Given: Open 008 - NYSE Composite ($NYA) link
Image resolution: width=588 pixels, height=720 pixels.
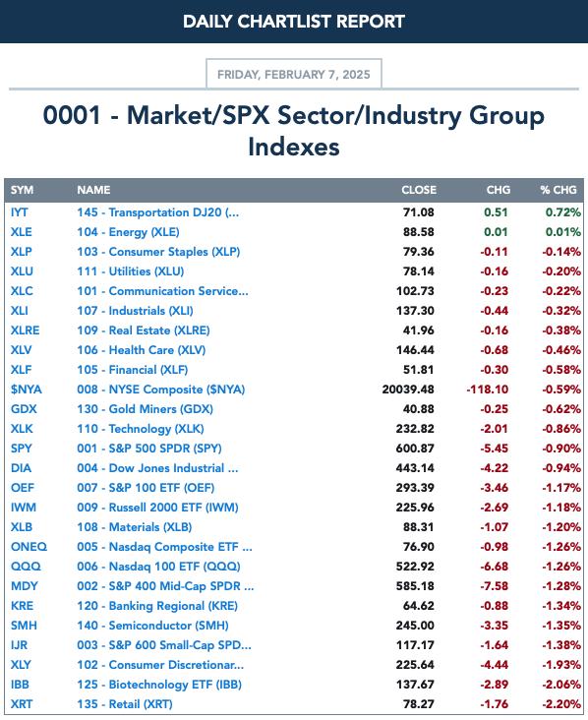Looking at the screenshot, I should point(160,390).
